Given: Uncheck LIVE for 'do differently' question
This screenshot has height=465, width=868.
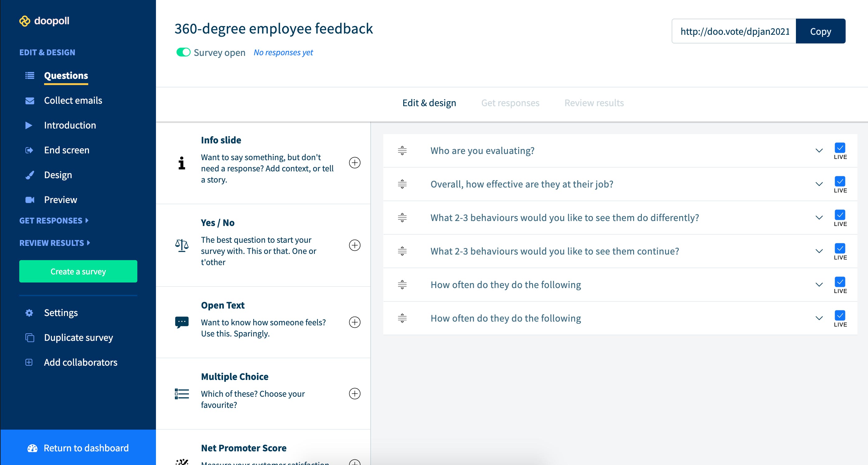Looking at the screenshot, I should (840, 215).
